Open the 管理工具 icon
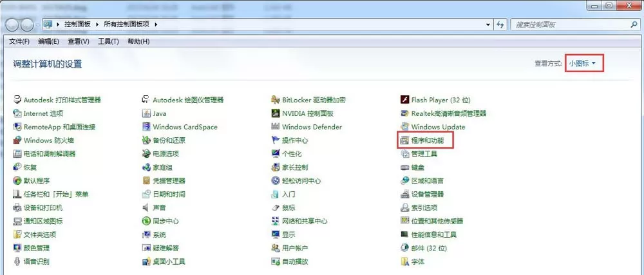This screenshot has height=275, width=644. [x=404, y=154]
